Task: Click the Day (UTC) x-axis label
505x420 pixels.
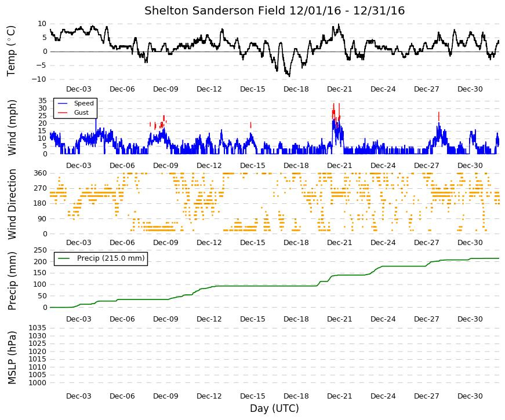Action: 274,408
